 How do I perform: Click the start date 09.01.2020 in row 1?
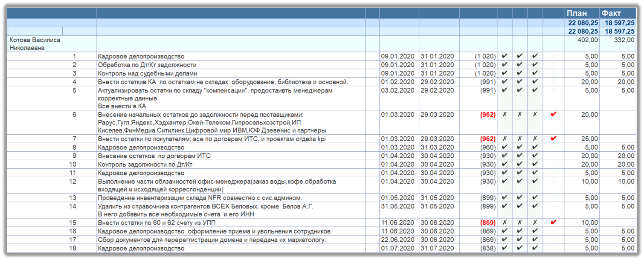[398, 56]
